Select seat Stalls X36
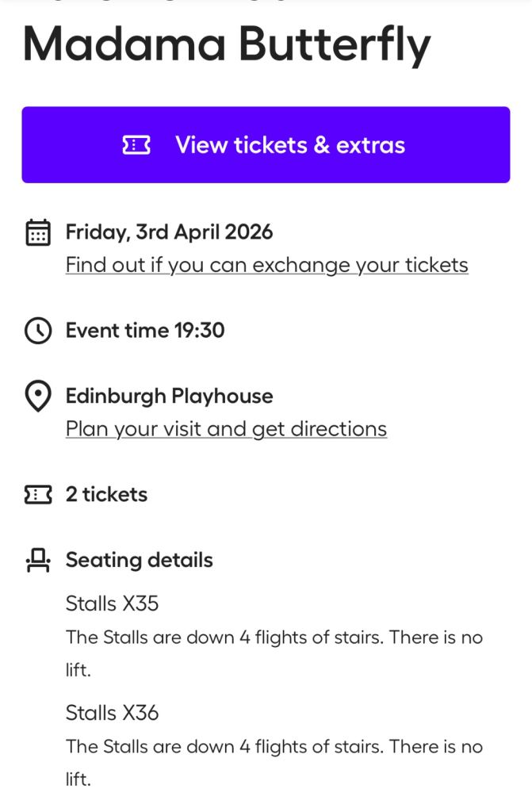Screen dimensions: 532x812 [x=112, y=713]
